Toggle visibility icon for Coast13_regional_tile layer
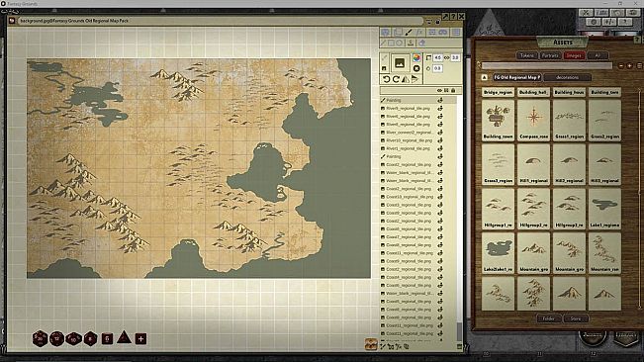This screenshot has width=644, height=362. point(440,197)
